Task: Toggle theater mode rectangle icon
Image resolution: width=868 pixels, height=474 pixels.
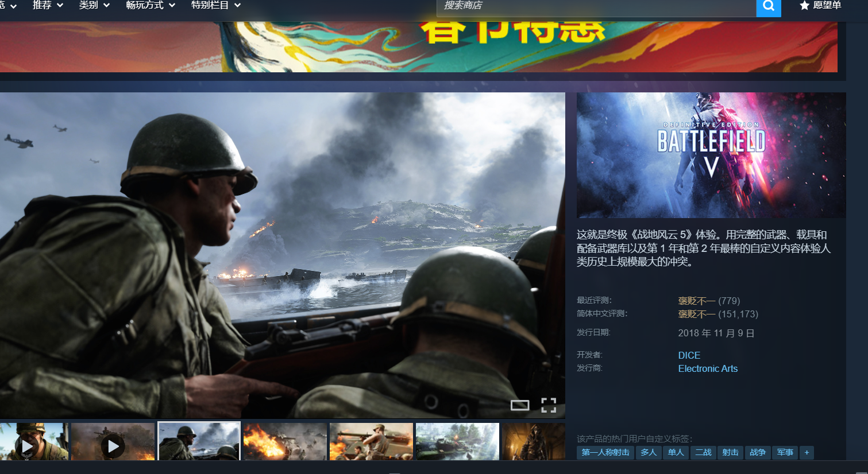Action: 520,406
